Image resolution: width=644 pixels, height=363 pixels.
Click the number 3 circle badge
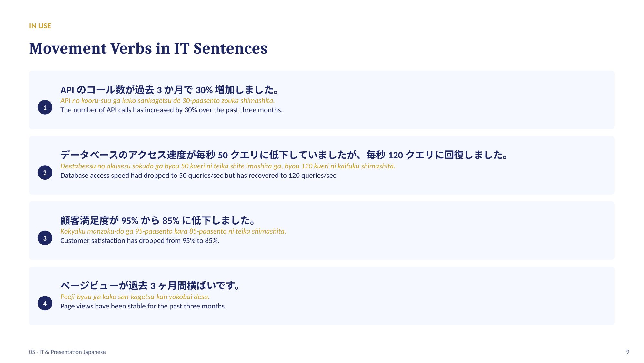tap(45, 238)
